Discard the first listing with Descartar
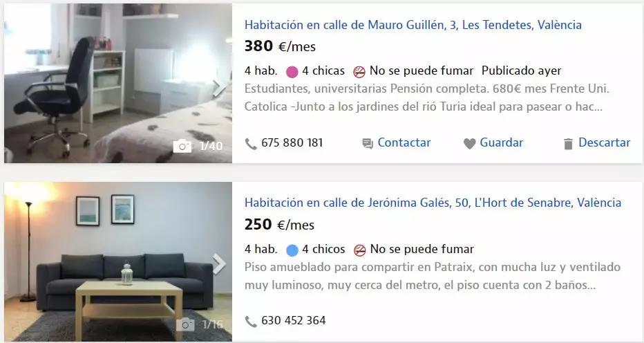The image size is (644, 343). tap(604, 142)
